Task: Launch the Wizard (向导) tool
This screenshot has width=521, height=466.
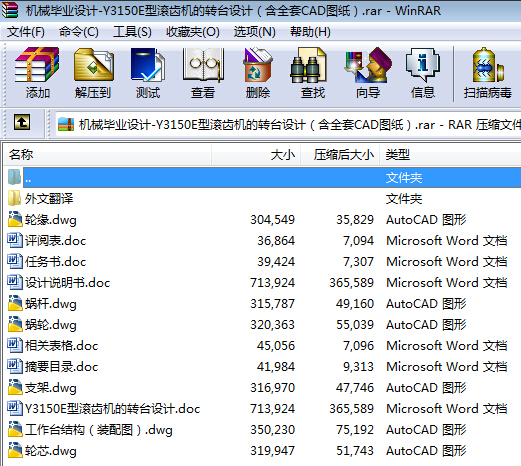Action: tap(368, 65)
